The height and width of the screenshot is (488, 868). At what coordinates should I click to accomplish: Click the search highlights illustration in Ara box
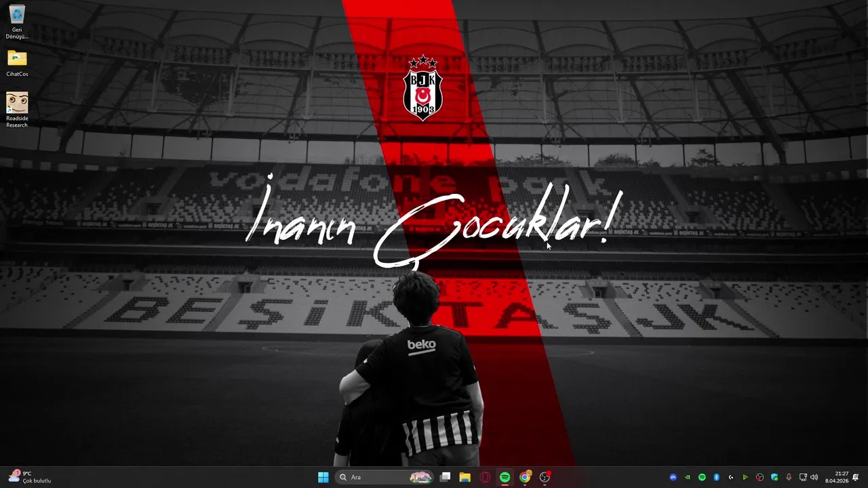(420, 477)
